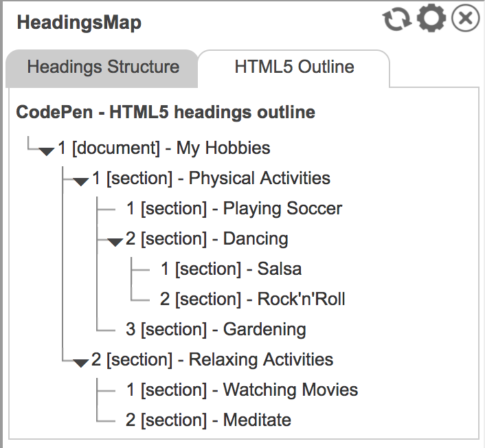Open the HeadingsMap settings gear
The image size is (485, 448).
point(431,19)
